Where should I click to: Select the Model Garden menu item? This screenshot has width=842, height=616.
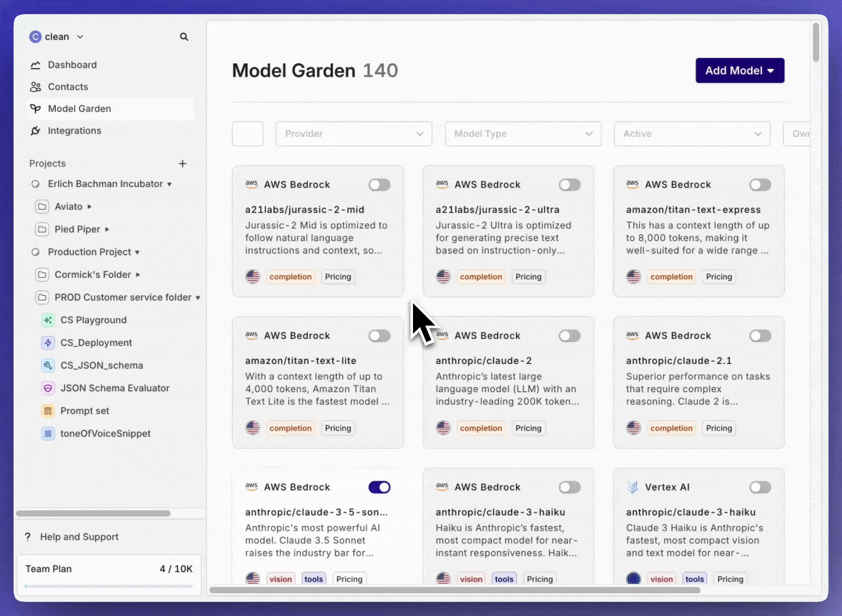point(111,108)
